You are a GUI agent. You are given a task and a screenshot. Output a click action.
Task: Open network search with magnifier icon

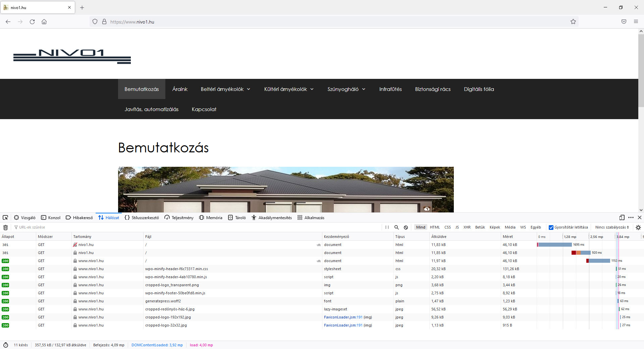(396, 227)
